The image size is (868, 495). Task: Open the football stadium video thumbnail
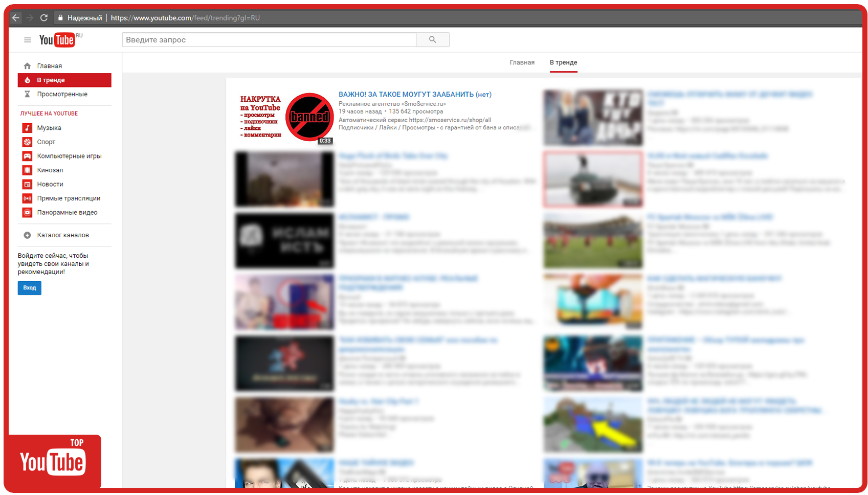pyautogui.click(x=593, y=241)
